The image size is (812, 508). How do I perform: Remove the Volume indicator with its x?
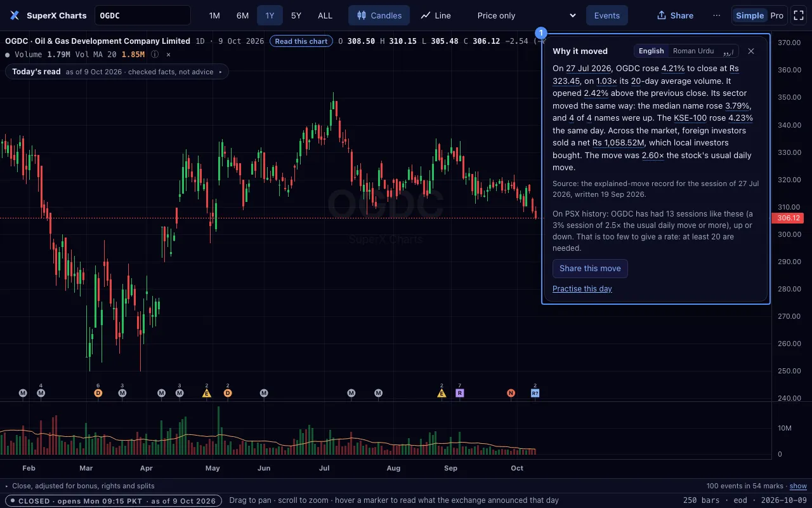coord(168,55)
